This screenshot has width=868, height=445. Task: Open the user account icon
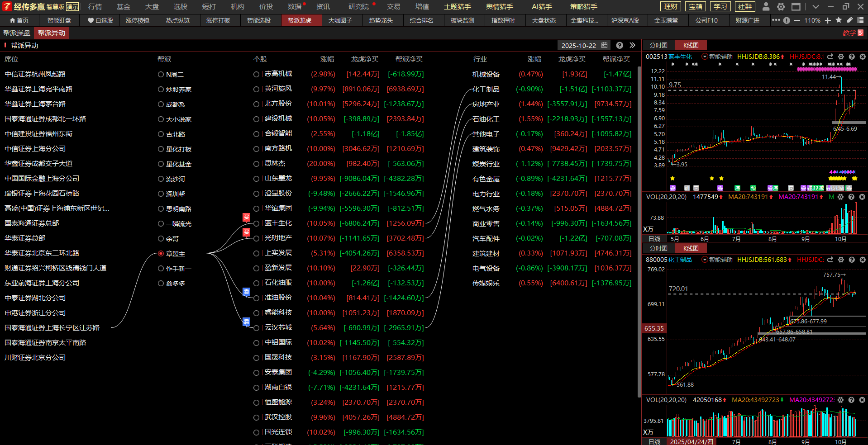766,7
